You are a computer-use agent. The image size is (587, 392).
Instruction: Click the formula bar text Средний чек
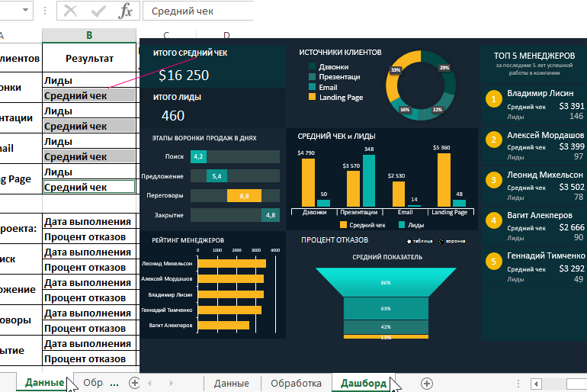183,11
